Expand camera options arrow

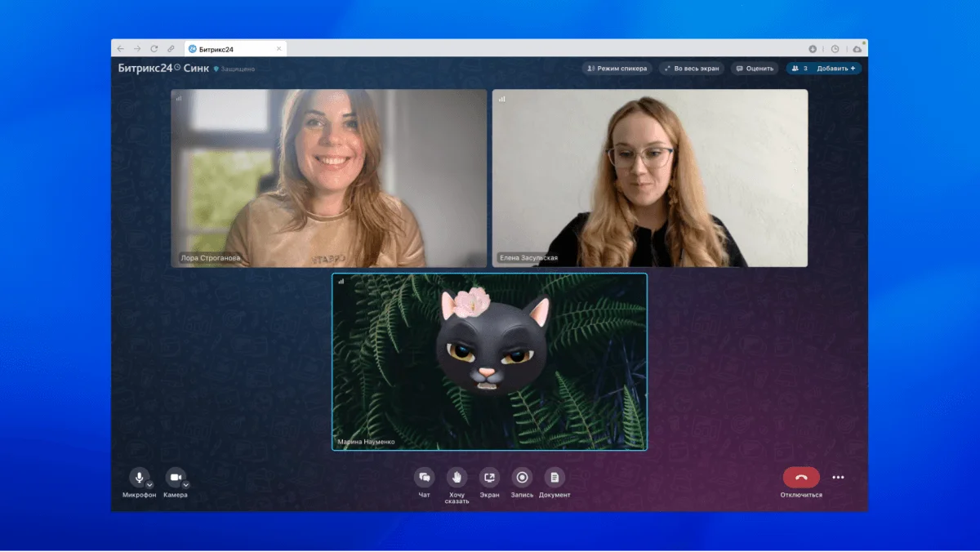click(185, 484)
